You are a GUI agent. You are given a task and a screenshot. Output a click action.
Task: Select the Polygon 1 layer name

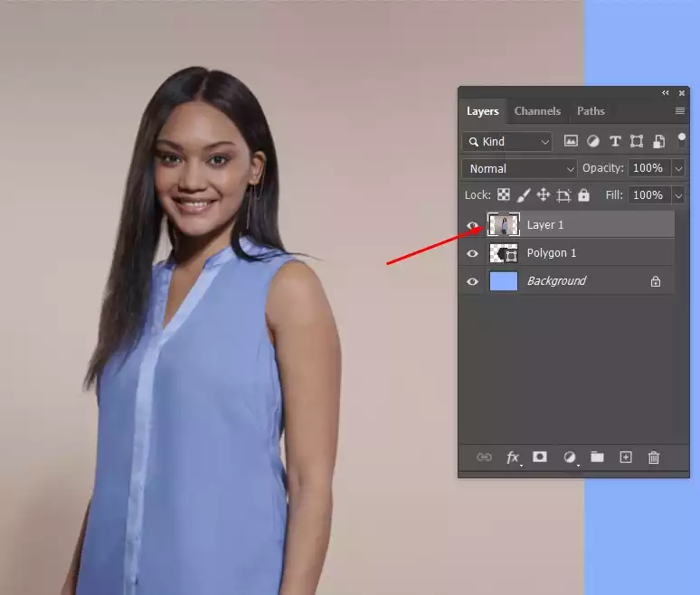pyautogui.click(x=552, y=253)
